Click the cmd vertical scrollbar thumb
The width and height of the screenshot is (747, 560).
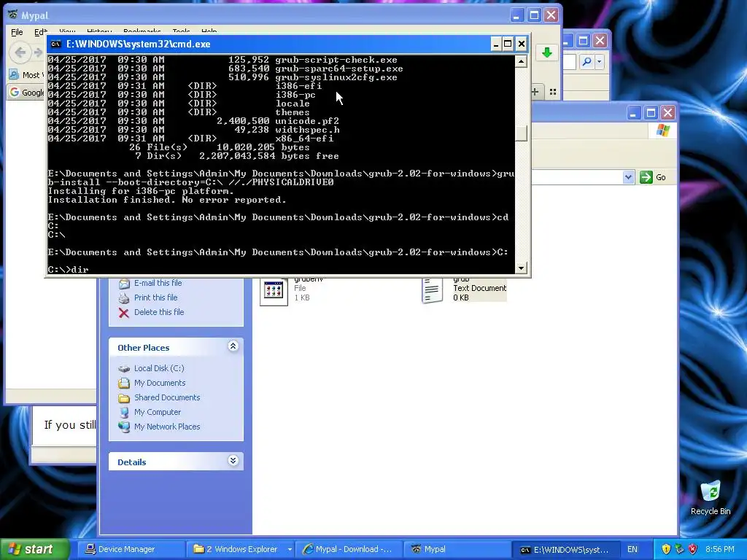click(x=521, y=133)
